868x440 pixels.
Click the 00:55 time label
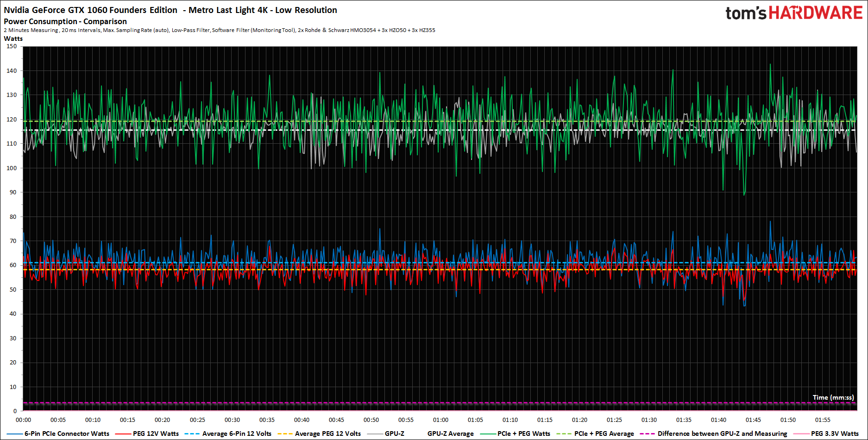coord(406,420)
